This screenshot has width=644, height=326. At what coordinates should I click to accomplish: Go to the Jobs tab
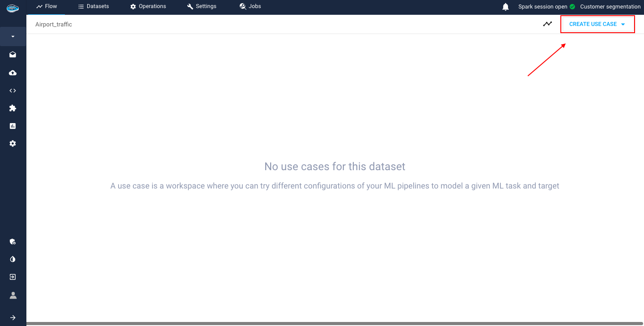250,7
